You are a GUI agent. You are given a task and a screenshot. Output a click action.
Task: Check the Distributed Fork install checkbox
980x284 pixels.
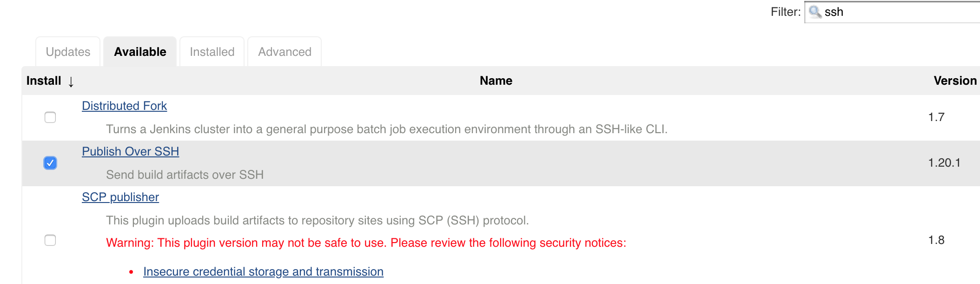50,118
